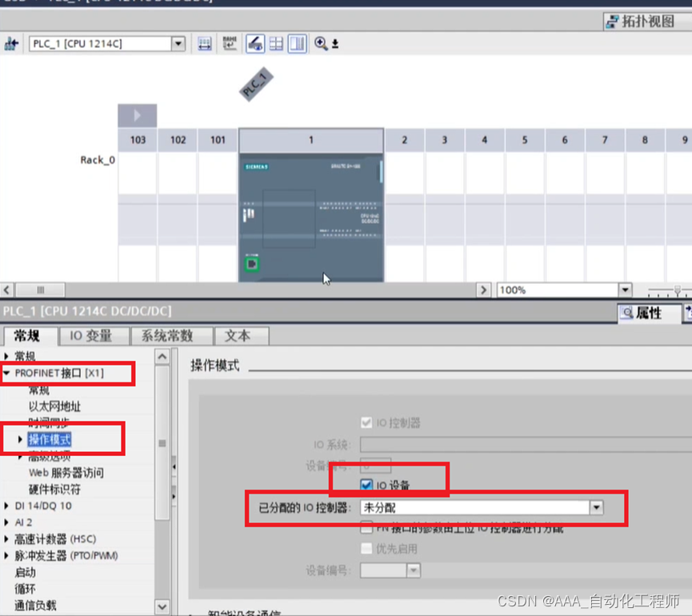Select rack slot 5 header

point(525,140)
